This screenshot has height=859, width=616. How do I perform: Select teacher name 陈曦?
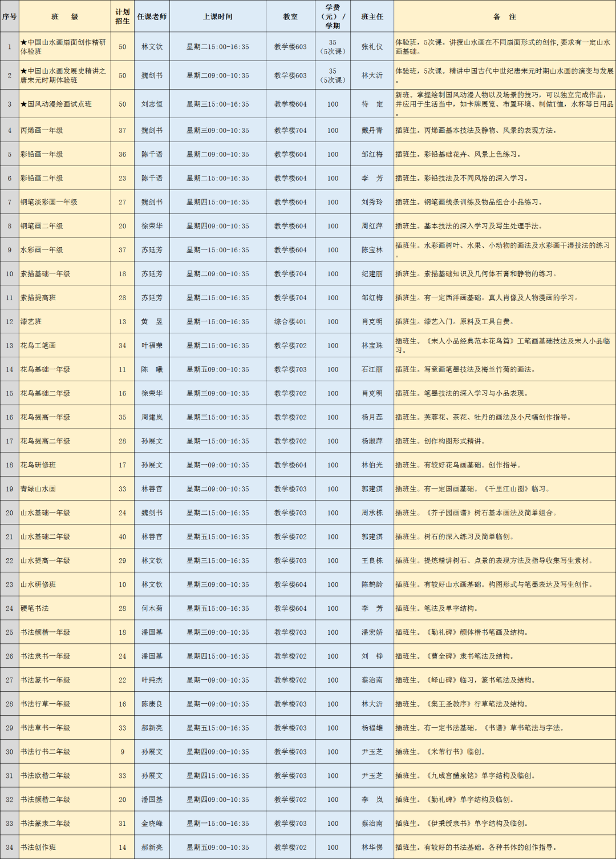pyautogui.click(x=152, y=370)
